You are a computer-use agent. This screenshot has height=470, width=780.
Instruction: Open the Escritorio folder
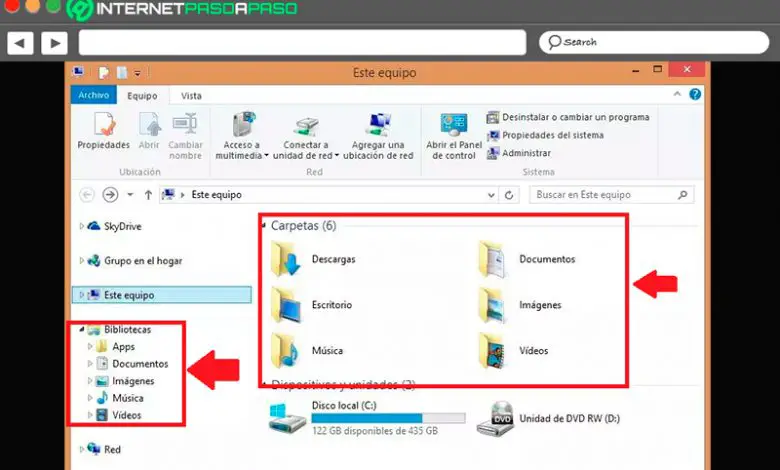pyautogui.click(x=311, y=305)
